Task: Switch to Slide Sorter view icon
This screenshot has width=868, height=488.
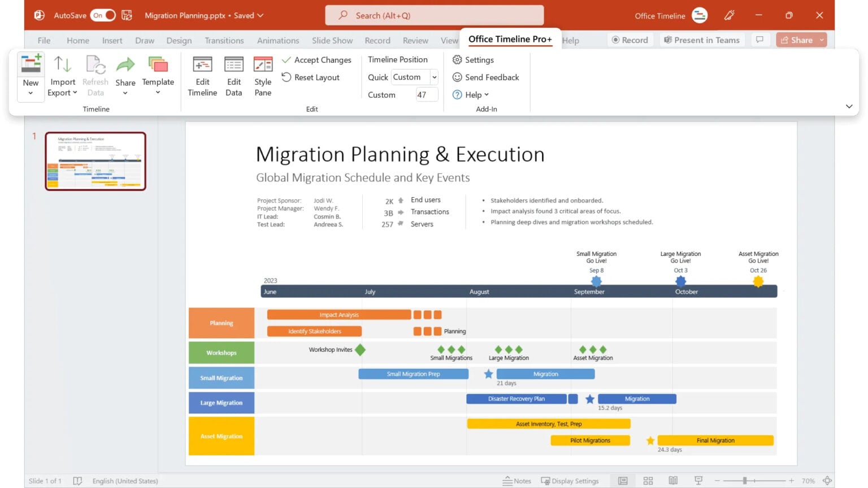Action: tap(648, 481)
